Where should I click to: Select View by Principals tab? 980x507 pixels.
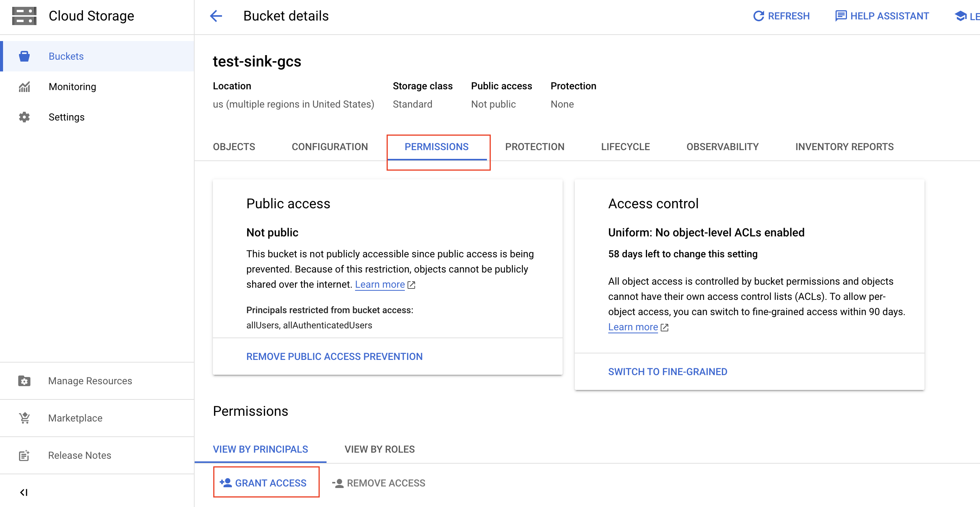point(261,449)
